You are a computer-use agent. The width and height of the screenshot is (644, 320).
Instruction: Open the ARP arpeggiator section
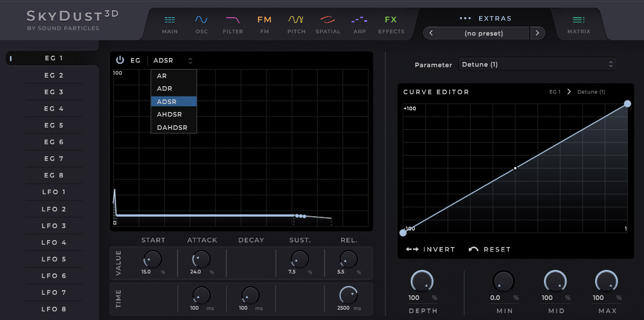(x=360, y=24)
